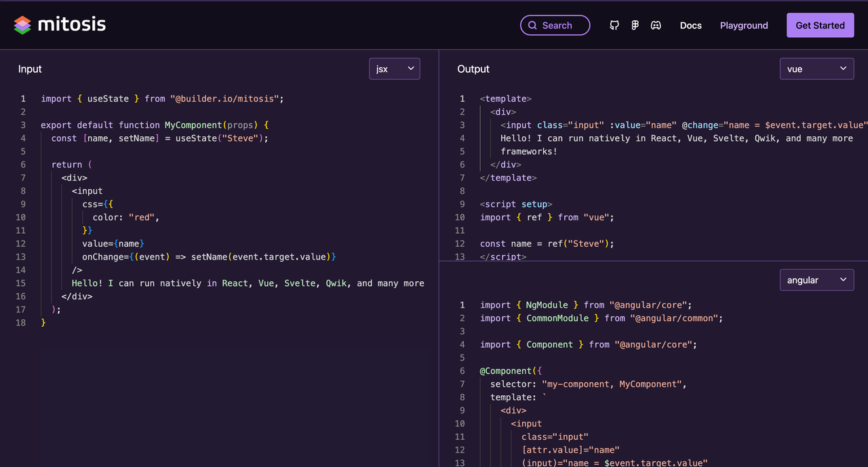Open the Discord community icon
The height and width of the screenshot is (467, 868).
click(x=656, y=26)
